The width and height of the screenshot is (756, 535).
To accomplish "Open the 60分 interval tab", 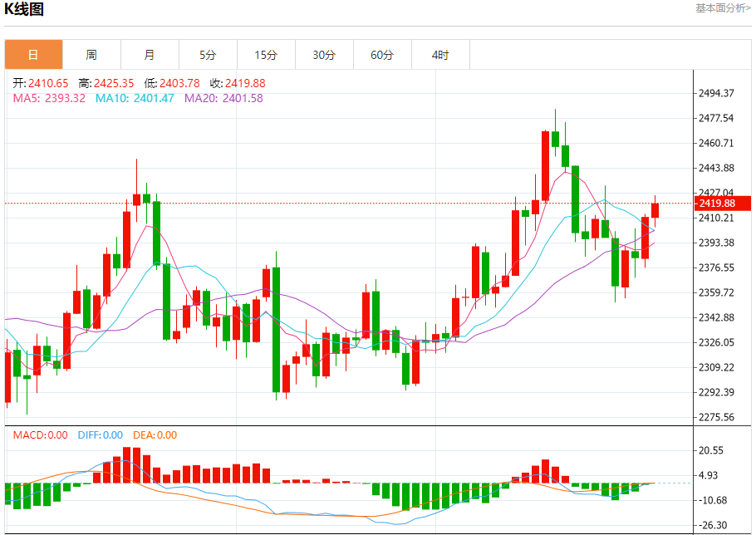I will point(382,55).
